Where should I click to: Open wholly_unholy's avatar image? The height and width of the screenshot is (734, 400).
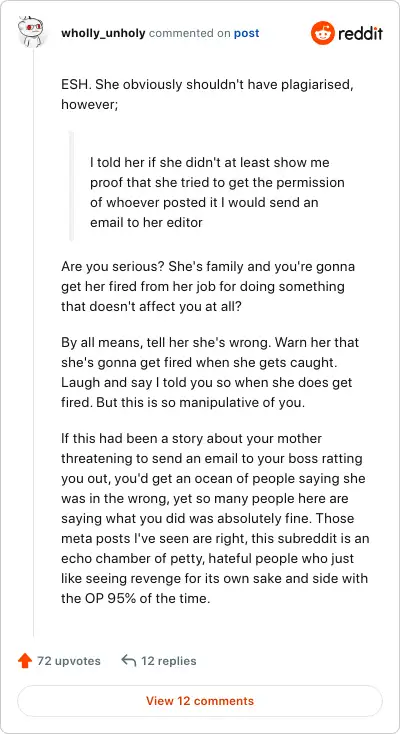point(33,31)
